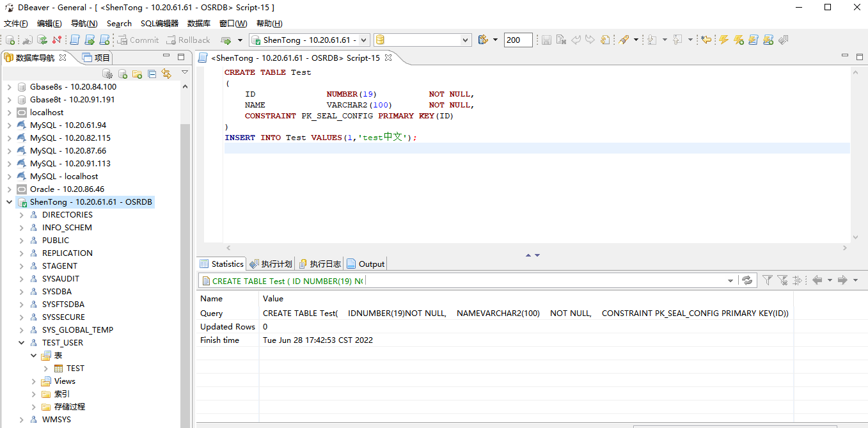868x428 pixels.
Task: Open the 窗口(W) menu
Action: (233, 23)
